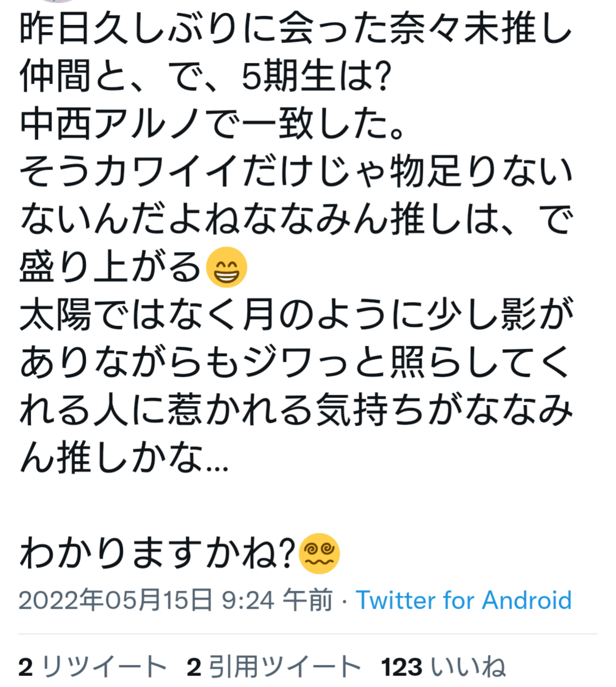Show who liked via 123 いいね
The width and height of the screenshot is (616, 687).
coord(443,666)
